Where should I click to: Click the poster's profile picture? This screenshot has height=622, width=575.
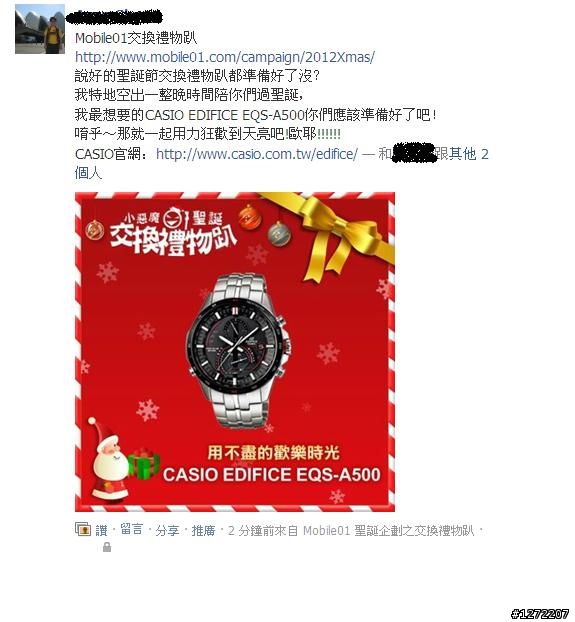point(40,29)
